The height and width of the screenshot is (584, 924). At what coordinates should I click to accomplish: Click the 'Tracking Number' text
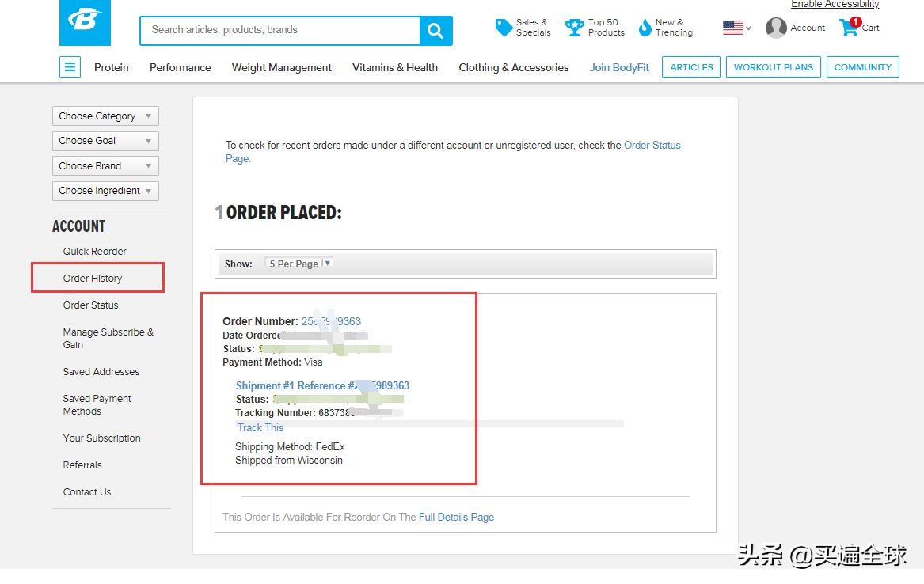point(275,413)
